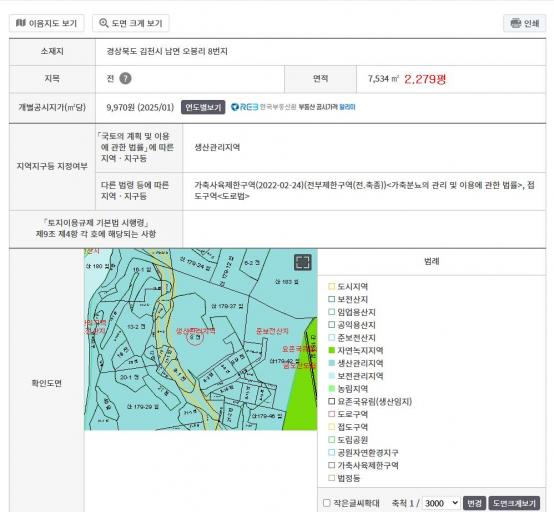Image resolution: width=554 pixels, height=512 pixels.
Task: Click the printer icon for 인쇄
Action: (516, 23)
